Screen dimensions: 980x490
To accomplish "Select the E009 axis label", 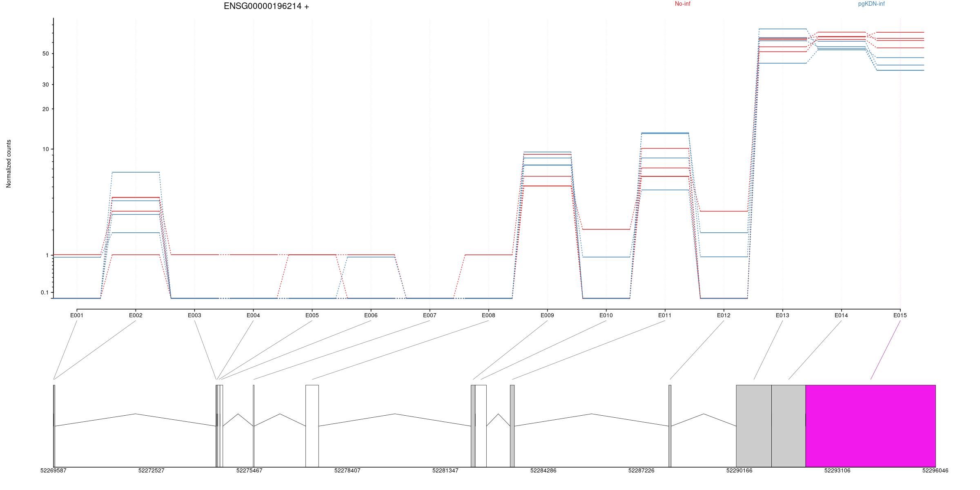I will click(547, 315).
